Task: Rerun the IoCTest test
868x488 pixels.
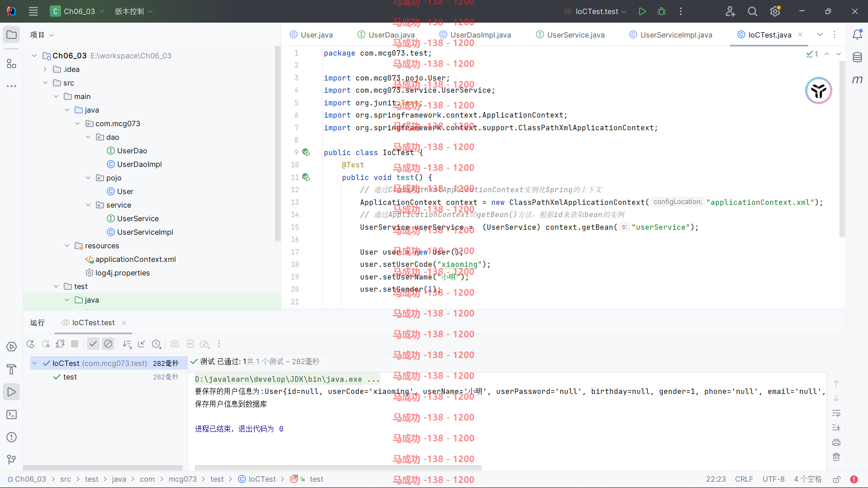Action: tap(30, 344)
